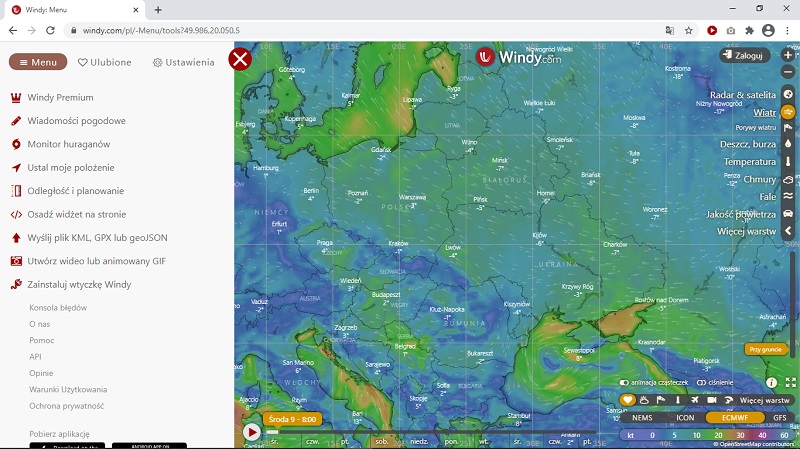Show webcams with camera icon
This screenshot has height=449, width=800.
click(x=712, y=400)
